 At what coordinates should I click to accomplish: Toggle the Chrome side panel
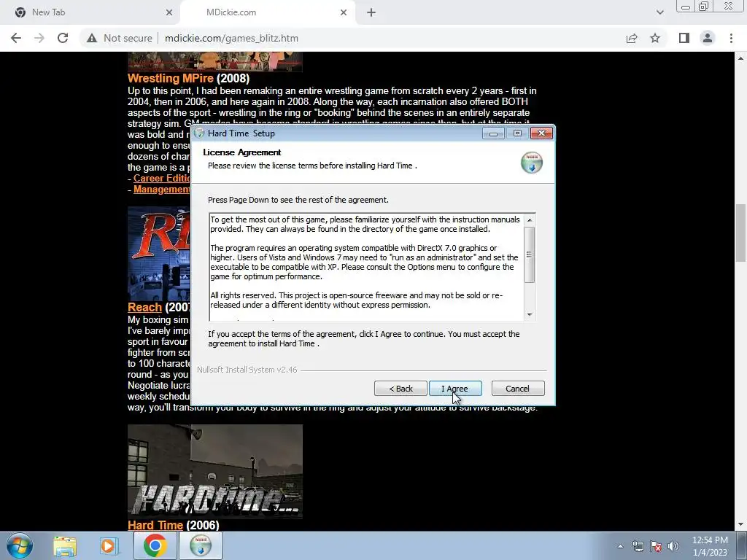click(x=684, y=38)
